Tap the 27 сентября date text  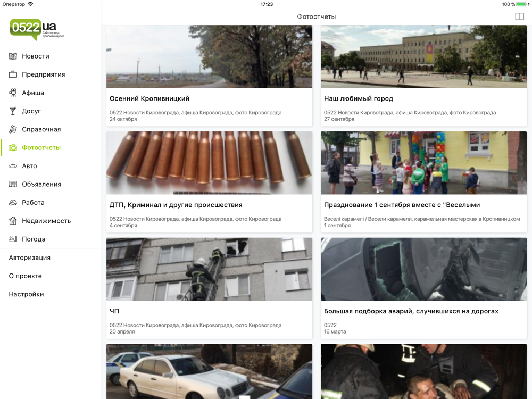[x=339, y=119]
